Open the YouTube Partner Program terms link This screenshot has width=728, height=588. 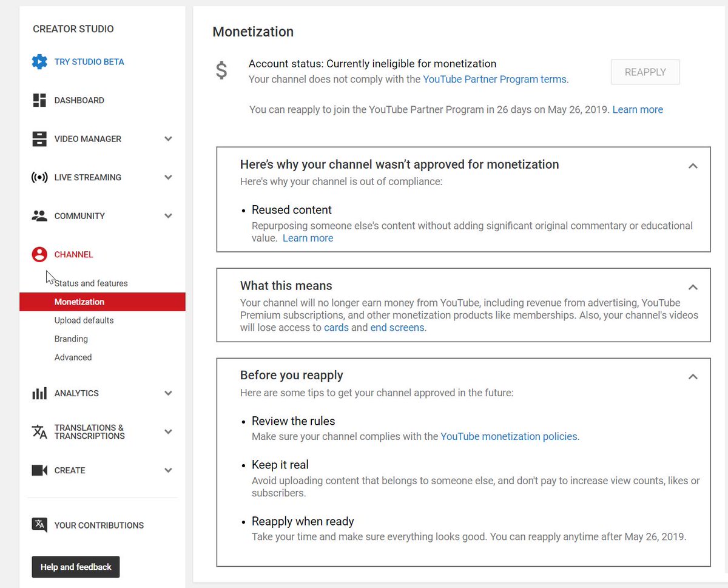(x=494, y=79)
